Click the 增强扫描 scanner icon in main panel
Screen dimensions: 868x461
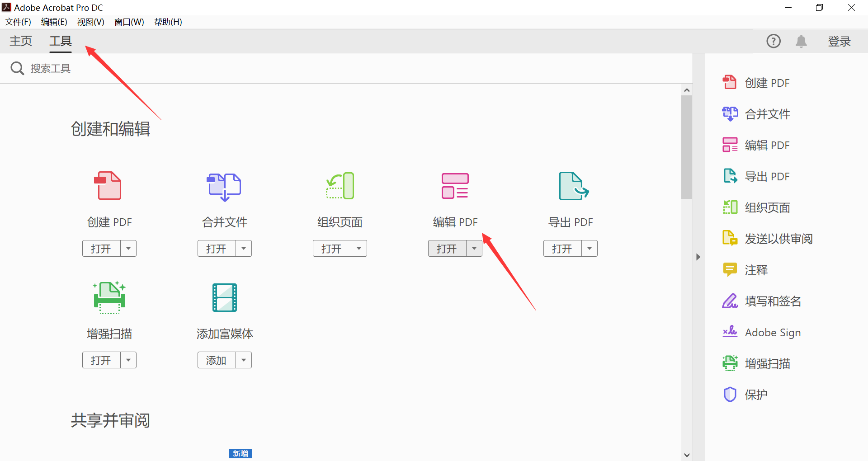click(109, 297)
